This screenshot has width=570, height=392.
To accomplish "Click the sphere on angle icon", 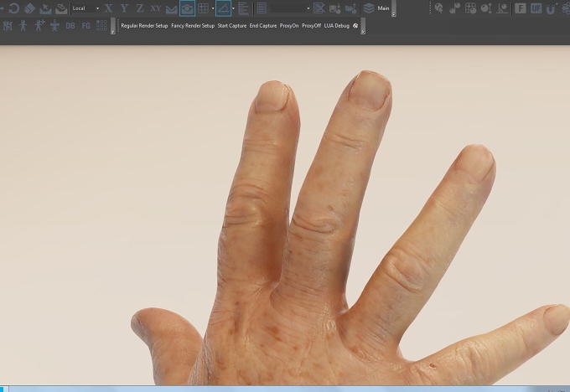I will click(x=502, y=8).
